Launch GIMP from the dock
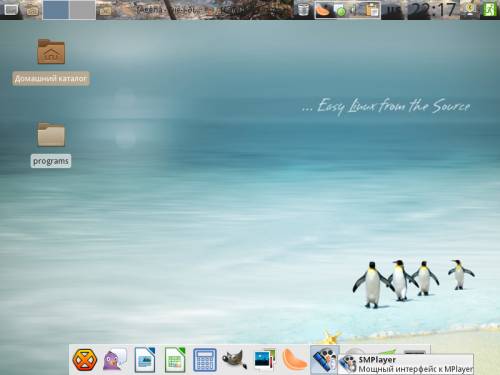 (x=235, y=360)
